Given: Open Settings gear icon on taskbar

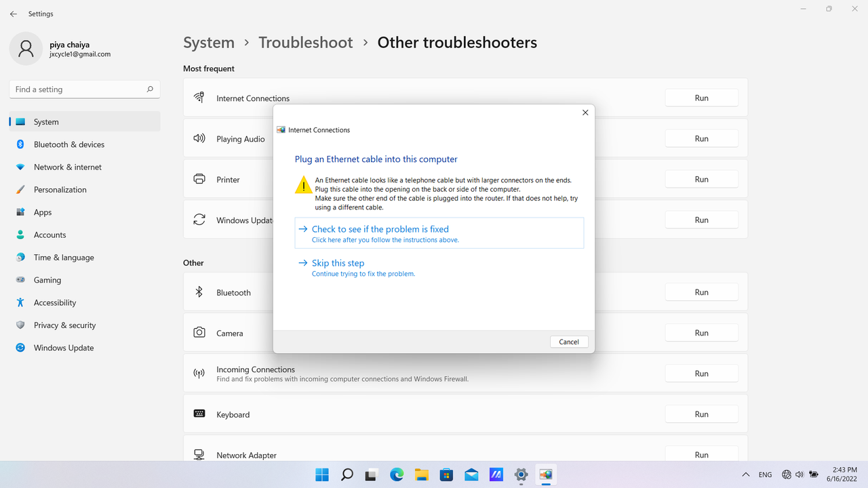Looking at the screenshot, I should pyautogui.click(x=521, y=474).
